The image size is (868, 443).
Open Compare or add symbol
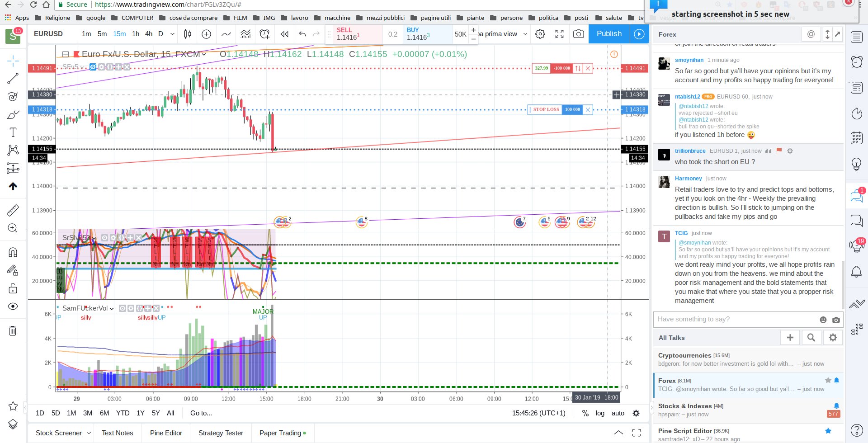pyautogui.click(x=206, y=34)
